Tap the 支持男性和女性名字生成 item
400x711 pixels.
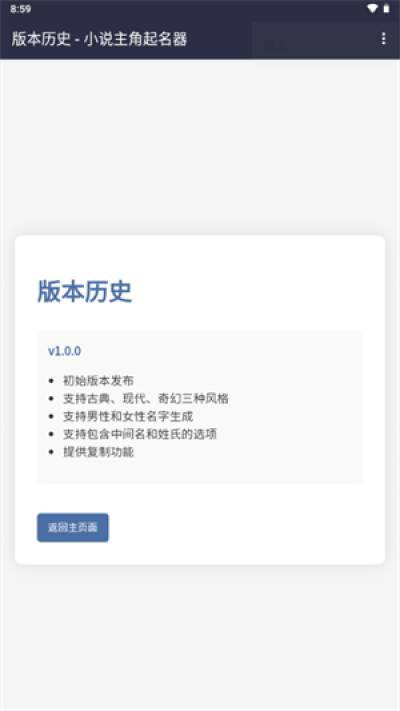pos(128,416)
